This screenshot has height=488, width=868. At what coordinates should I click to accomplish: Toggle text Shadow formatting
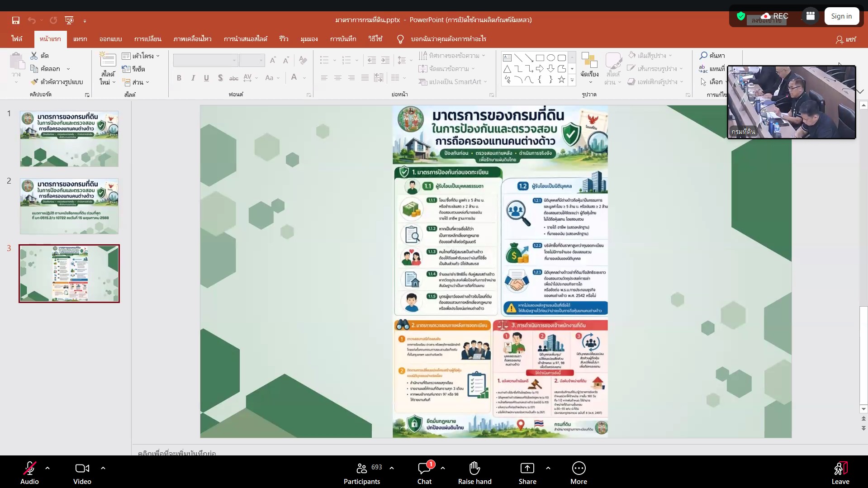220,78
